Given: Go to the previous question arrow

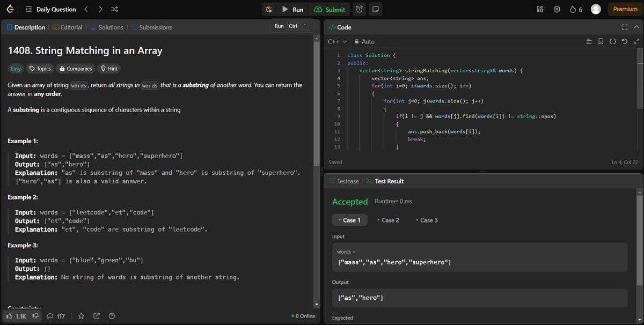Looking at the screenshot, I should (x=86, y=10).
